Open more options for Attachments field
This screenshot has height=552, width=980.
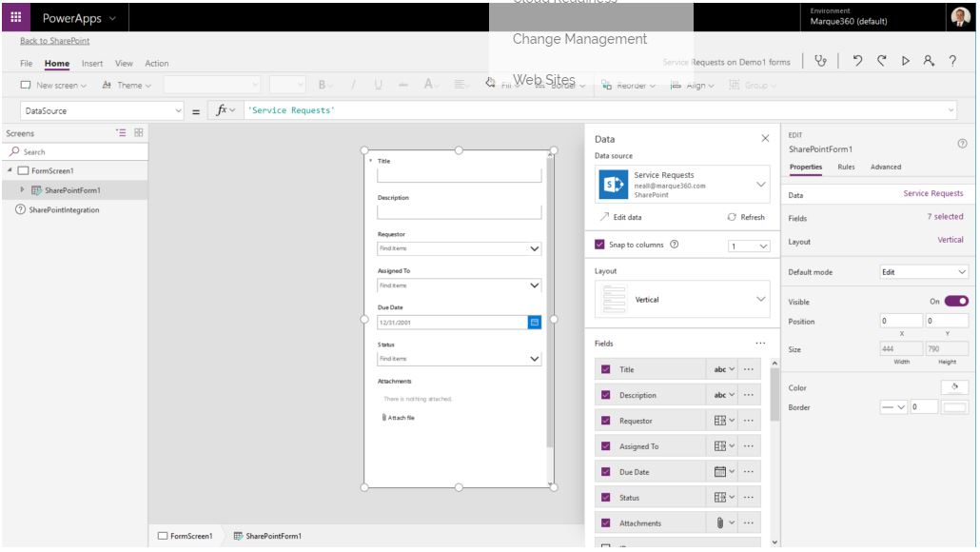pyautogui.click(x=749, y=523)
